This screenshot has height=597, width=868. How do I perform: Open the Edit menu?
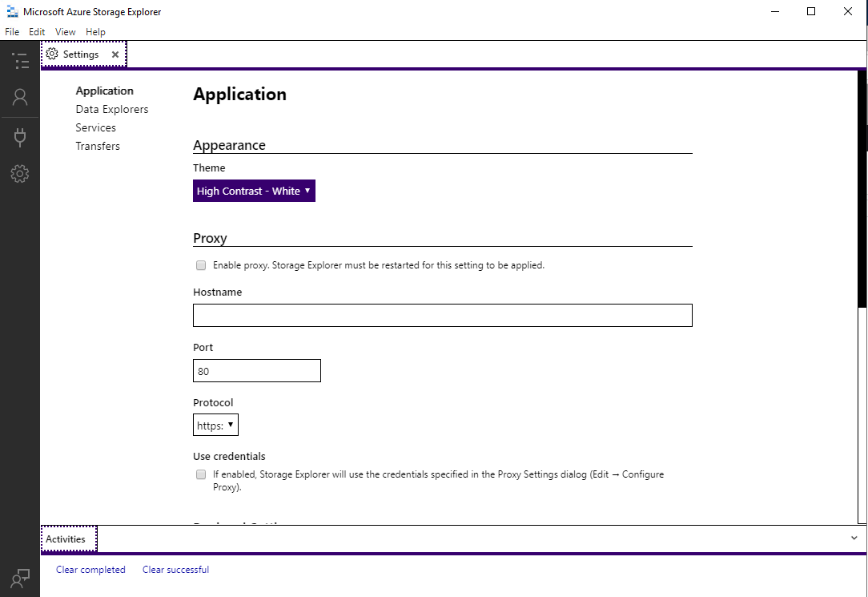pyautogui.click(x=37, y=31)
